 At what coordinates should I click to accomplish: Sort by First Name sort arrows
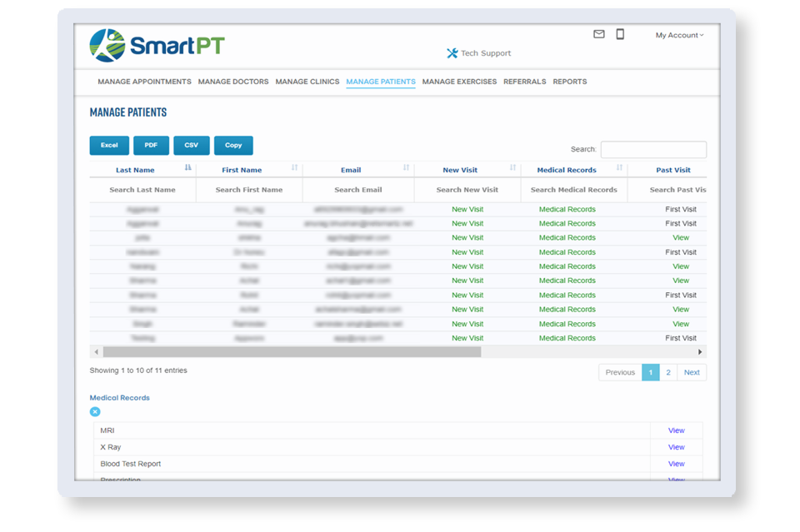[x=294, y=169]
